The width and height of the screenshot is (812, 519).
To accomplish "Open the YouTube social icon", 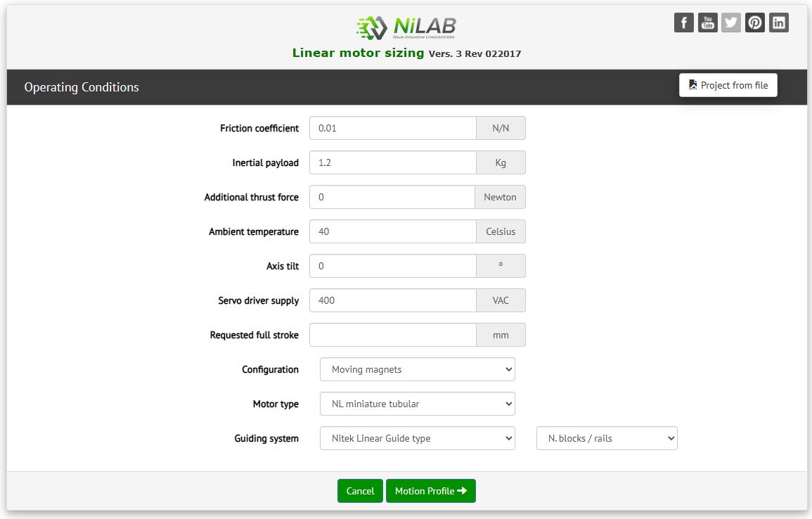I will tap(707, 23).
